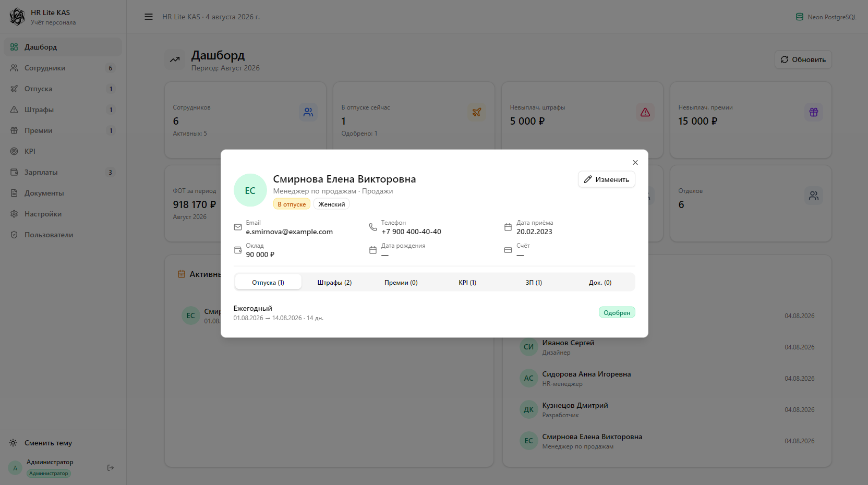Click the Зарплаты count badge 3
The height and width of the screenshot is (485, 868).
pyautogui.click(x=110, y=172)
